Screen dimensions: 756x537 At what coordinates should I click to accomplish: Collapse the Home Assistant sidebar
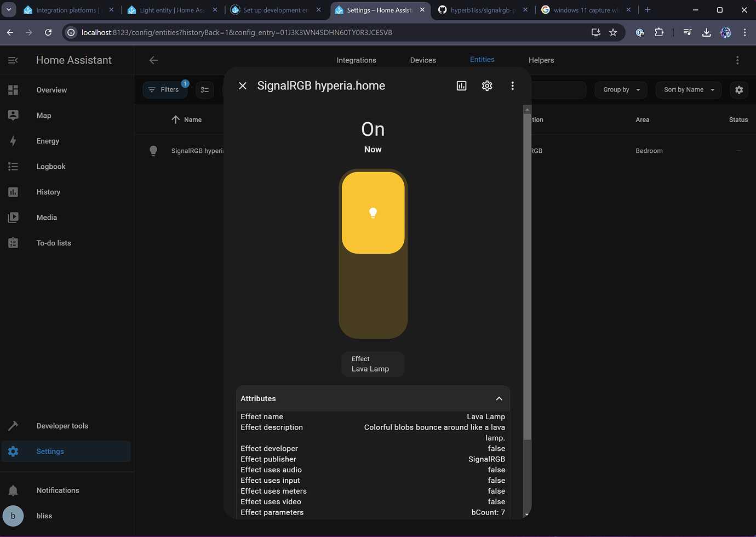tap(13, 60)
